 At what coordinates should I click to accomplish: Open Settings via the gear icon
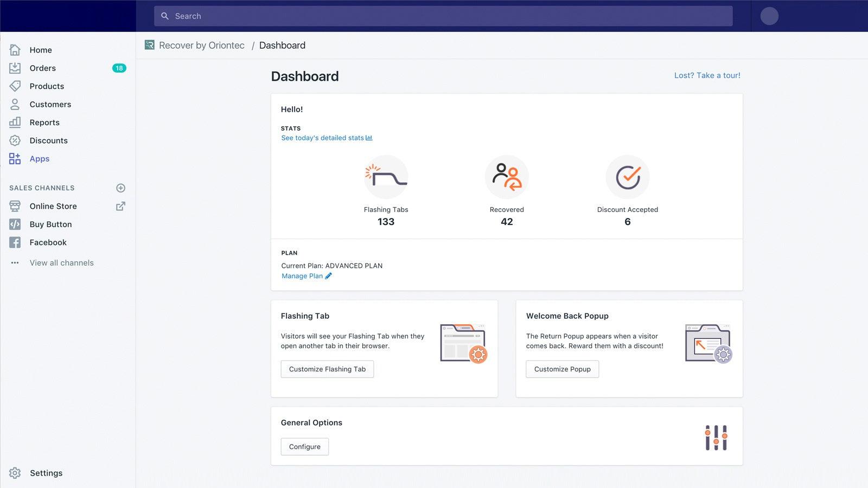(15, 473)
